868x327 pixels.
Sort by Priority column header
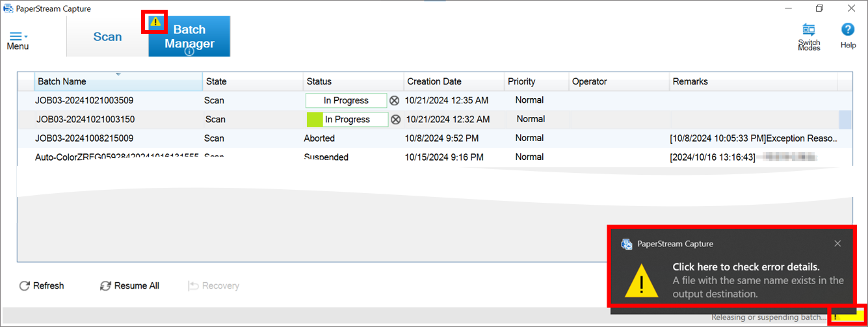pos(536,81)
